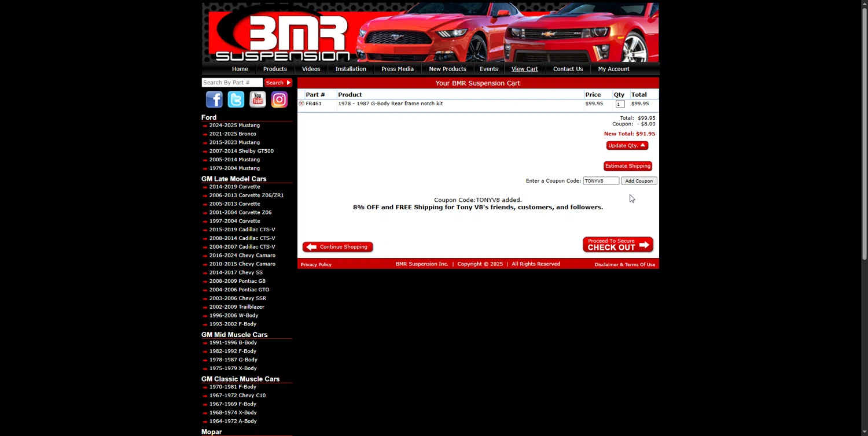868x436 pixels.
Task: Select 2003-2006 Chevy SSR category
Action: [237, 298]
